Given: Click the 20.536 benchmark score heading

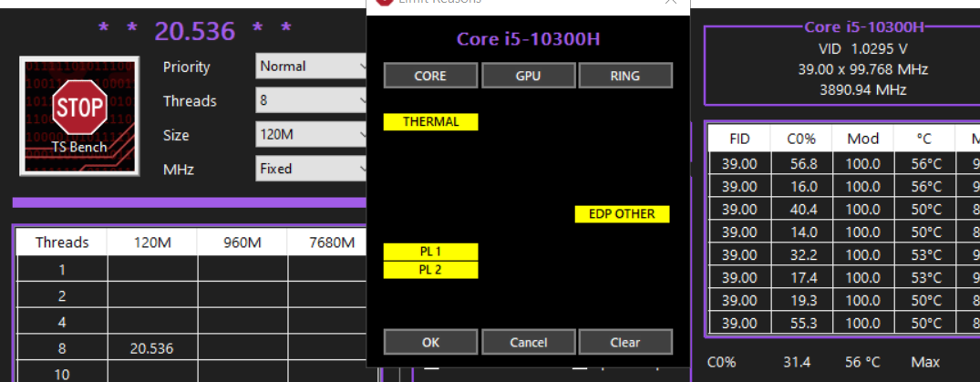Looking at the screenshot, I should 195,31.
